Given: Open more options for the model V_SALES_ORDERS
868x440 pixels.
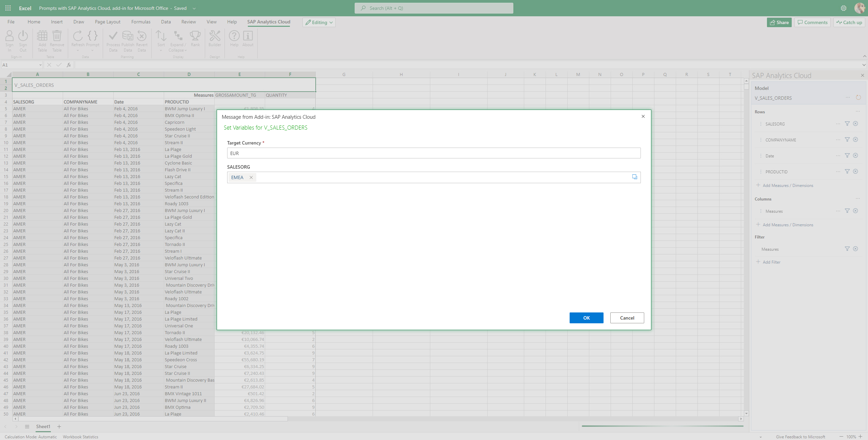Looking at the screenshot, I should (x=848, y=97).
